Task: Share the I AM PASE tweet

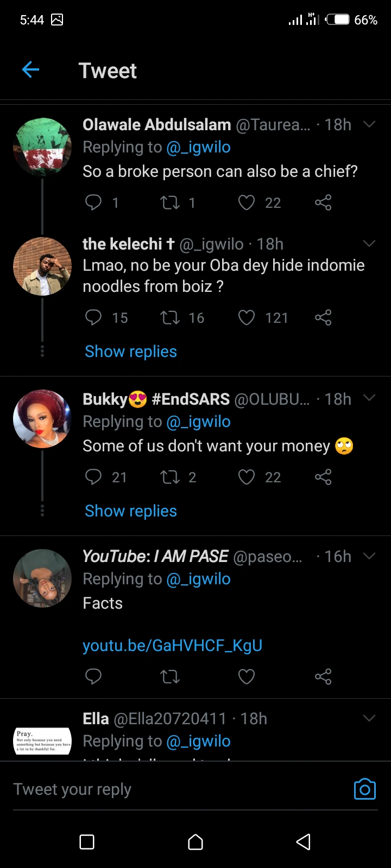Action: (323, 676)
